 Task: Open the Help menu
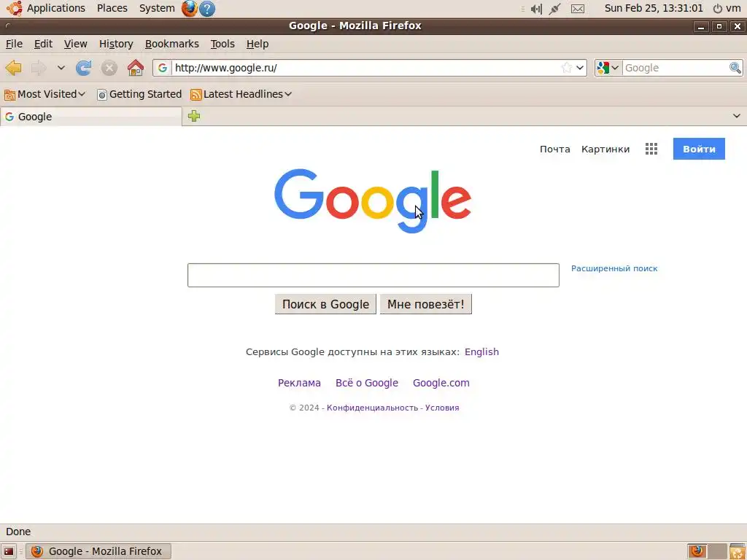258,44
